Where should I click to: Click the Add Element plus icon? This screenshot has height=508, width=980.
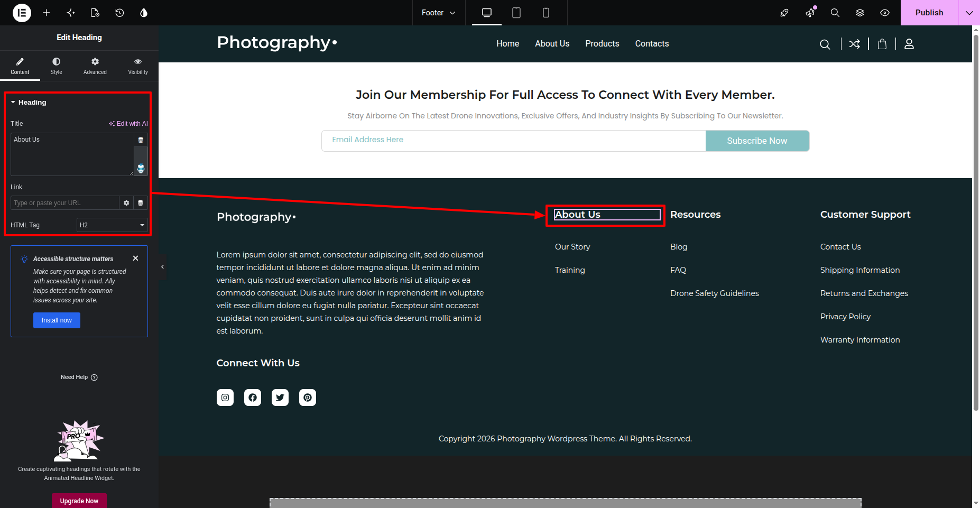click(x=47, y=13)
